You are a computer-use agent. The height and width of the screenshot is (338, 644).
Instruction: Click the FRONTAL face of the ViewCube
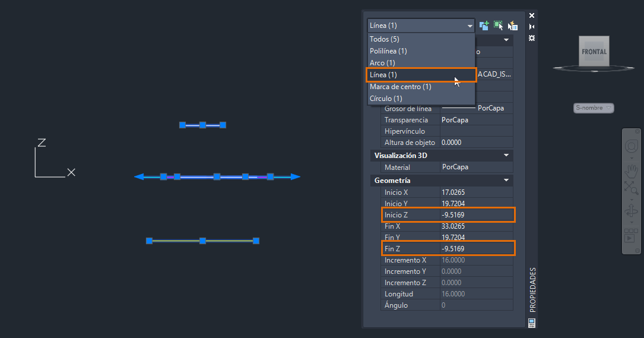click(x=594, y=52)
